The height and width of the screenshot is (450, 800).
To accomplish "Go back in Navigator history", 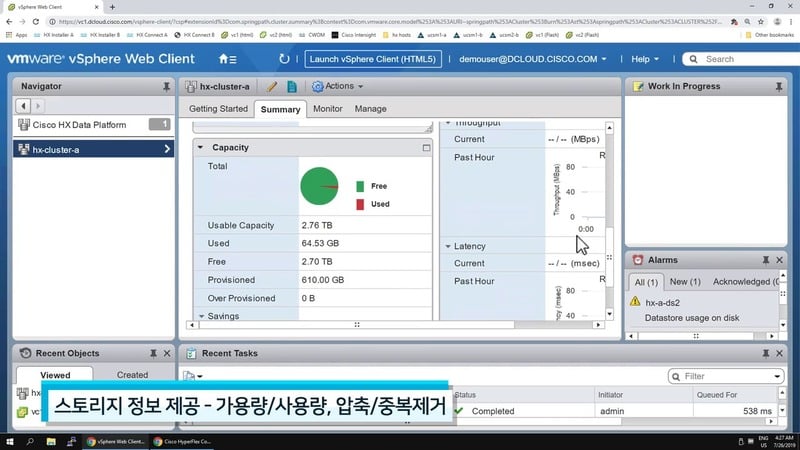I will point(23,106).
